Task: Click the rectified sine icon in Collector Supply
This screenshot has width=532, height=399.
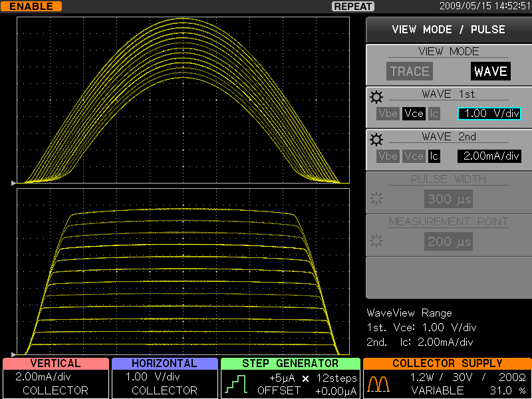Action: click(x=378, y=384)
